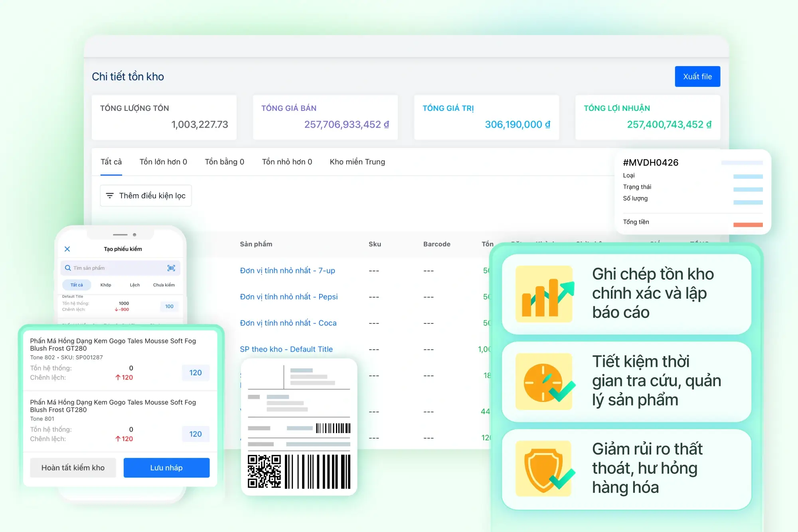798x532 pixels.
Task: Open product Đơn vị tính nhỏ nhất - Coca
Action: pos(288,323)
